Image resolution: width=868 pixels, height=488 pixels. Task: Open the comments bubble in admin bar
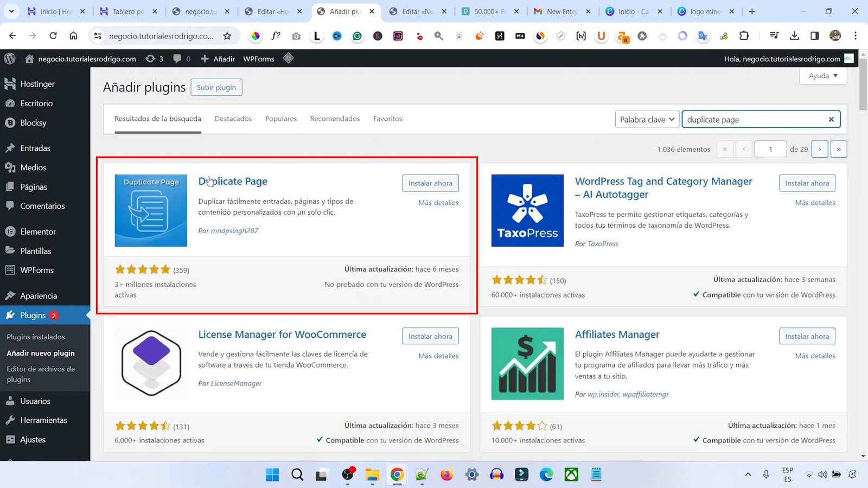tap(181, 59)
